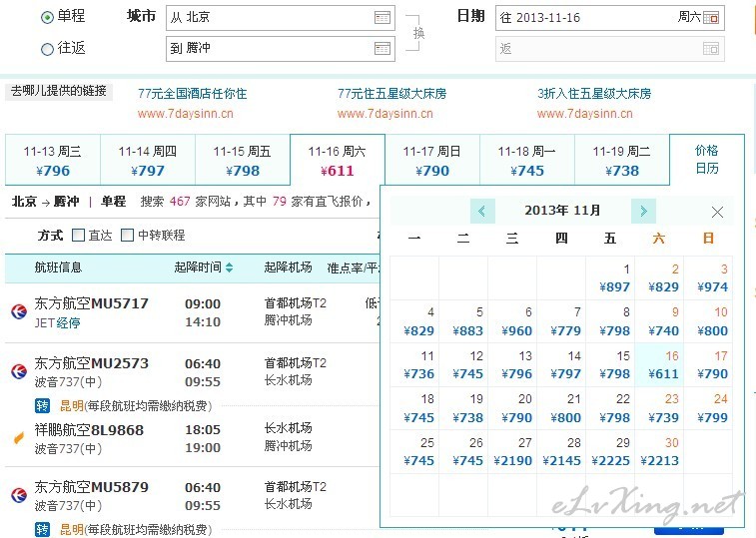756x538 pixels.
Task: Open calendar icon in departure date field
Action: click(x=711, y=18)
